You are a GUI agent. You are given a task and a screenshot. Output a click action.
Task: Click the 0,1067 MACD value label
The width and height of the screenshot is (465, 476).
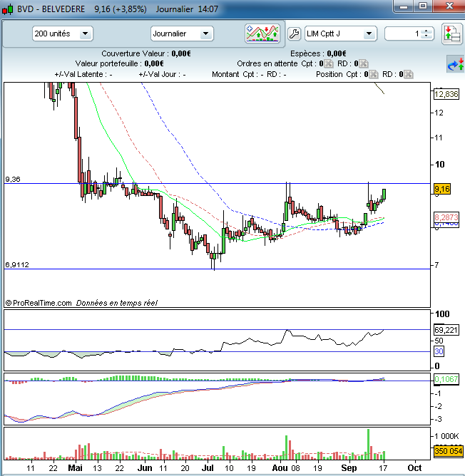pos(446,379)
